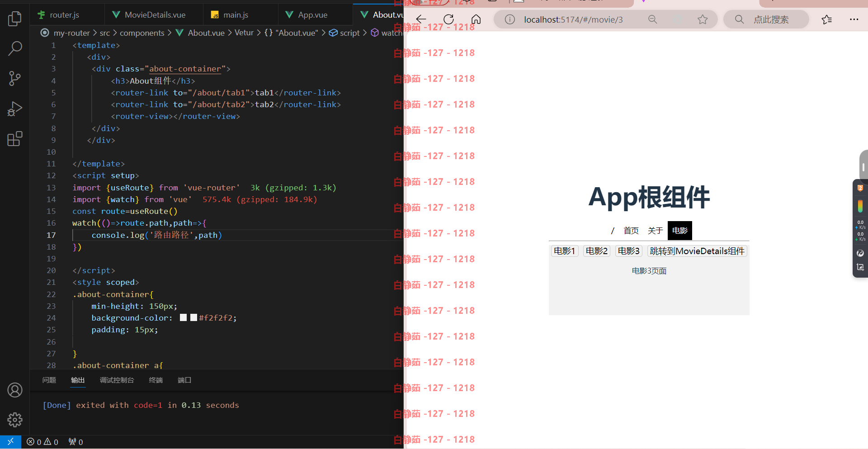Open the Explorer view in activity bar
868x449 pixels.
point(15,19)
